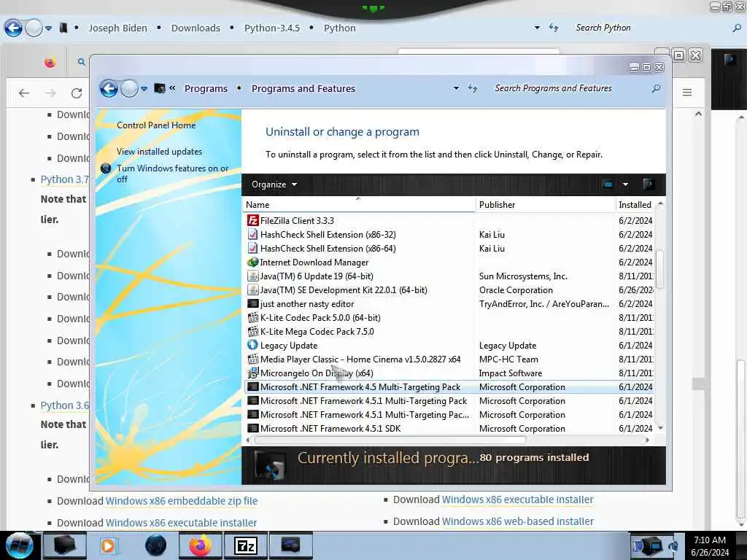Change the view with the view icon

(x=608, y=184)
